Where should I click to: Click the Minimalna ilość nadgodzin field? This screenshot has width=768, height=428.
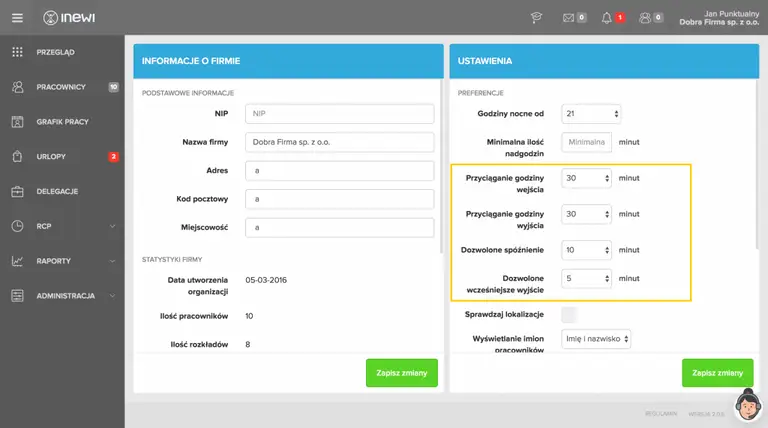click(586, 142)
